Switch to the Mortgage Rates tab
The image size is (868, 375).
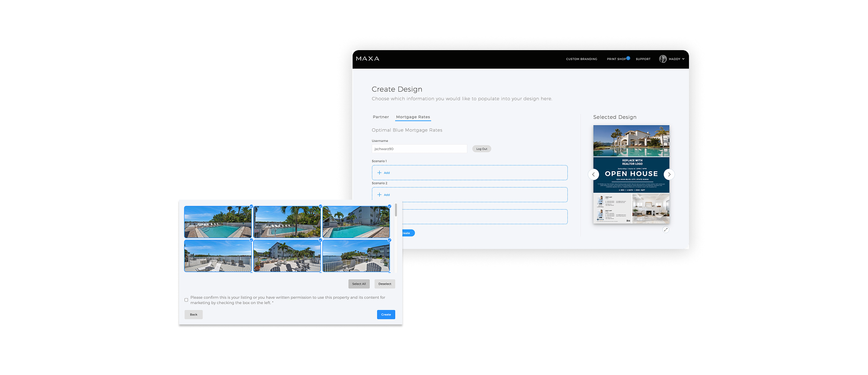click(x=413, y=117)
